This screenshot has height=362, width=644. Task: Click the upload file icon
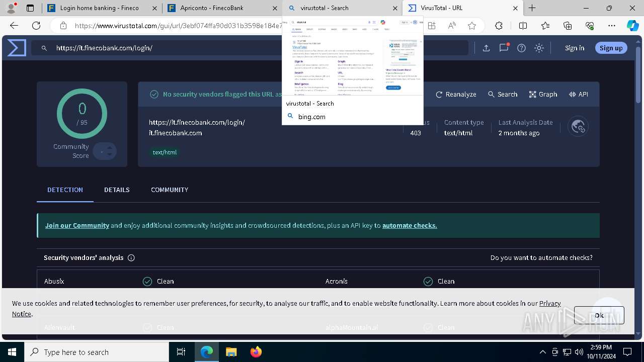(x=486, y=48)
